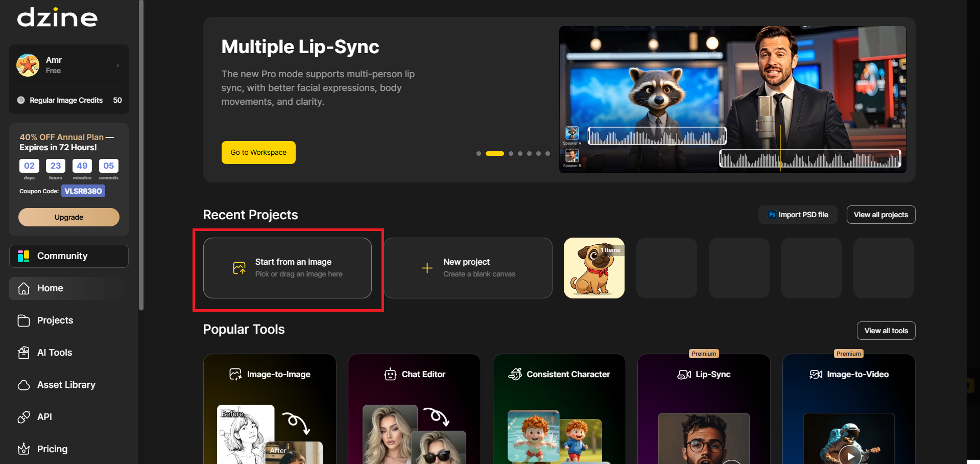This screenshot has width=980, height=464.
Task: Go to Home in the sidebar
Action: (69, 288)
